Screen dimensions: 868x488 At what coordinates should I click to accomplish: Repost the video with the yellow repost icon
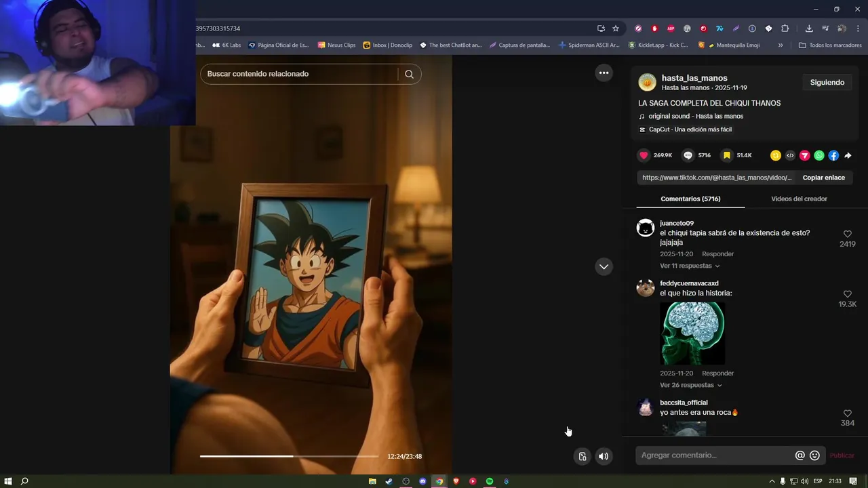pyautogui.click(x=776, y=155)
